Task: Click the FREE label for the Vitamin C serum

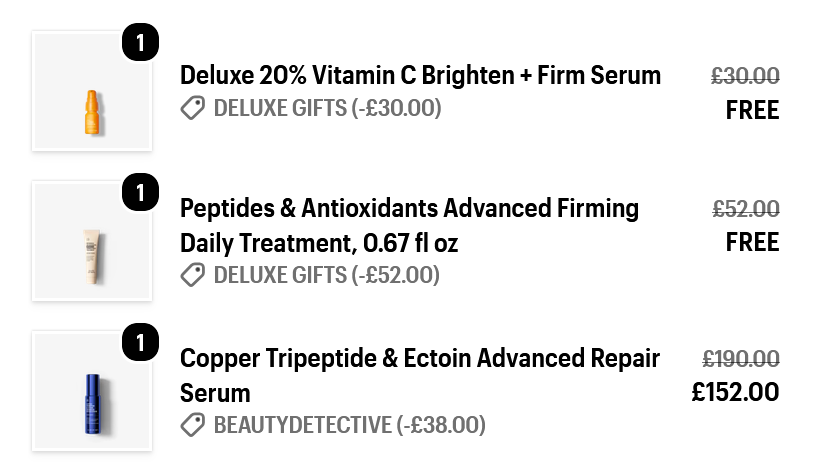Action: [752, 110]
